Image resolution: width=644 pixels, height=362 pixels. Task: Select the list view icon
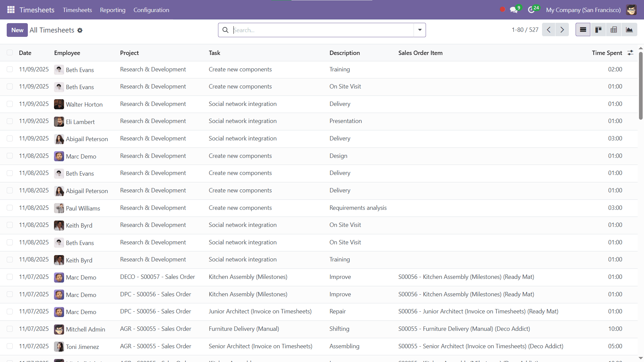(583, 29)
